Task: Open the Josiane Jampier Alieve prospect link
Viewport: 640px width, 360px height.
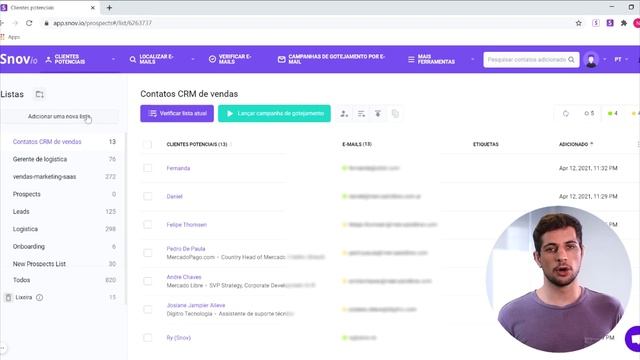Action: pyautogui.click(x=196, y=305)
